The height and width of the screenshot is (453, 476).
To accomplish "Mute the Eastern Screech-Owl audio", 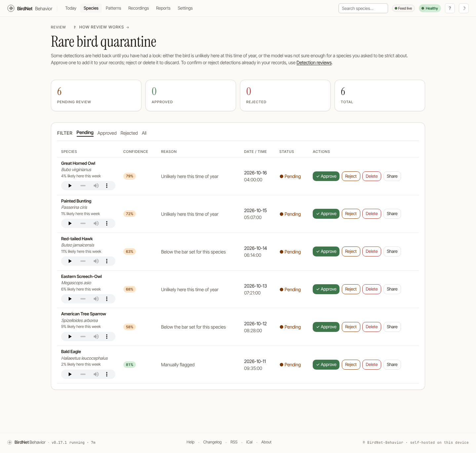I will (x=96, y=299).
